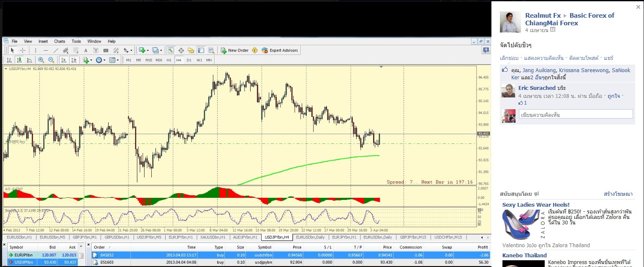Click Realmut Fx profile picture
Viewport: 644px width, 267px height.
click(510, 22)
